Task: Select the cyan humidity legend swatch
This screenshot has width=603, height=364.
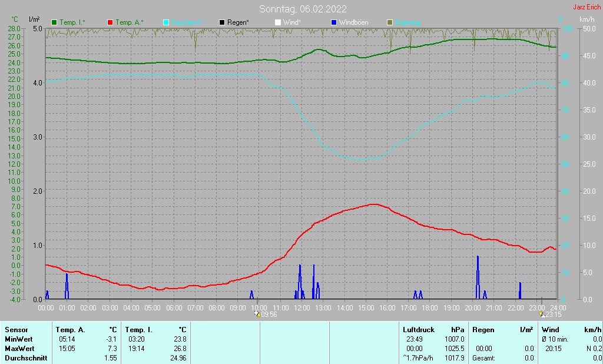Action: pyautogui.click(x=166, y=22)
